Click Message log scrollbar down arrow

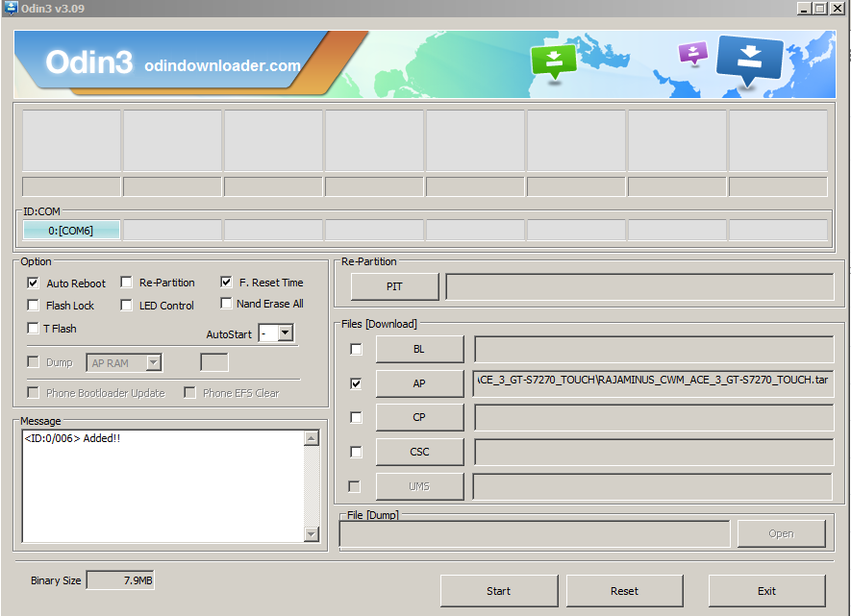point(312,534)
